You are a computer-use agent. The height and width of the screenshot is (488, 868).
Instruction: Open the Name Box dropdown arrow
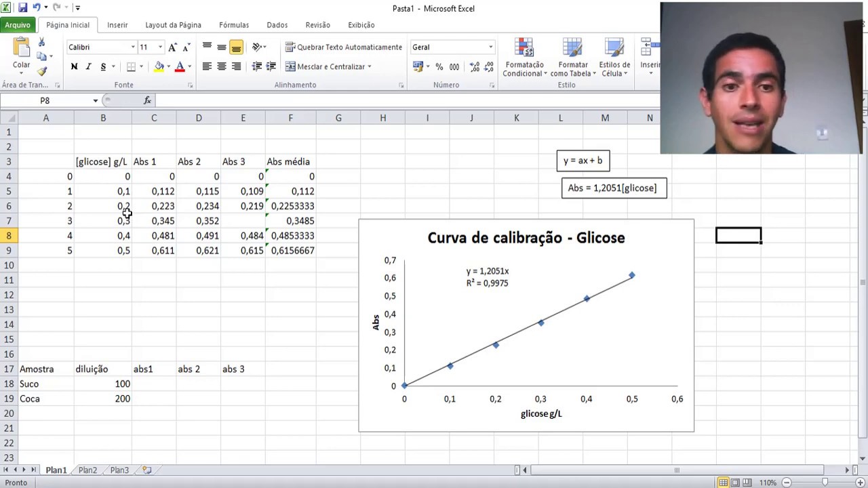[x=96, y=100]
